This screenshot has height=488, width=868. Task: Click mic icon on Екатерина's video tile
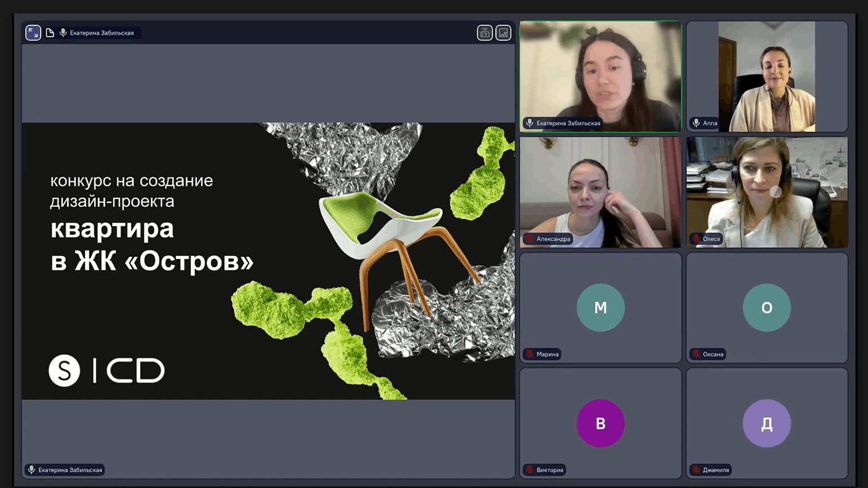[x=530, y=123]
